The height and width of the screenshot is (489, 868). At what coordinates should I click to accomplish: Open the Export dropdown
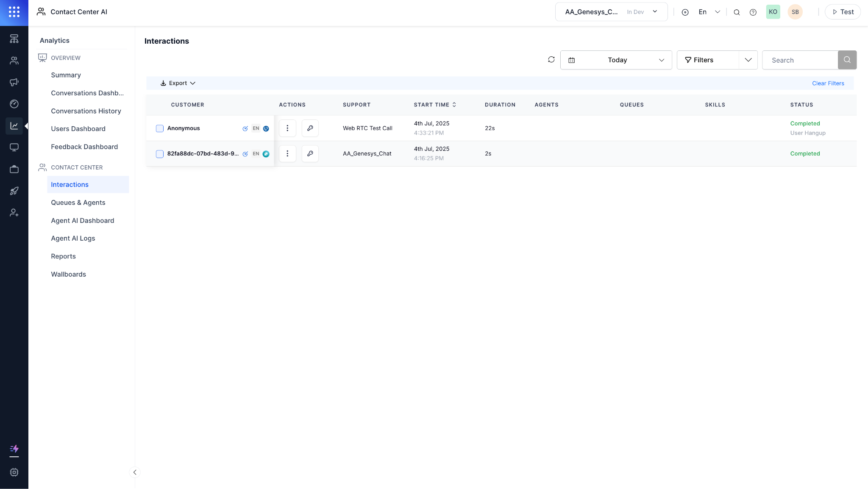178,83
